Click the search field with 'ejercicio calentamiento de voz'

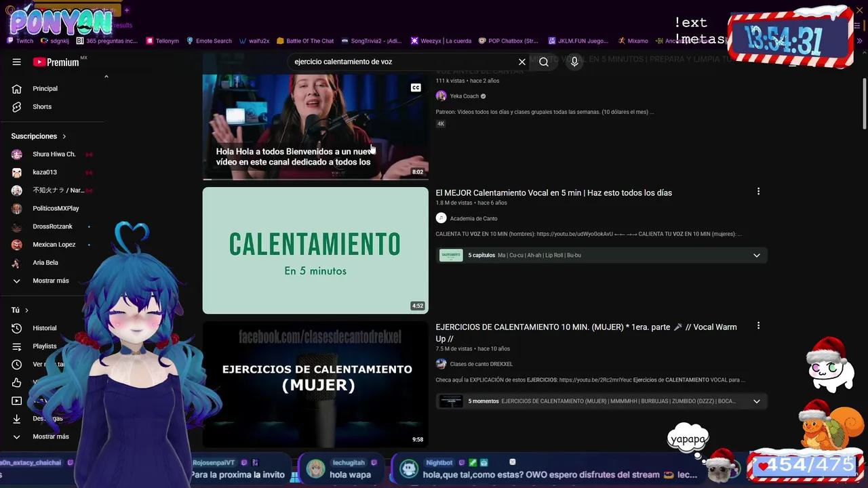coord(403,62)
